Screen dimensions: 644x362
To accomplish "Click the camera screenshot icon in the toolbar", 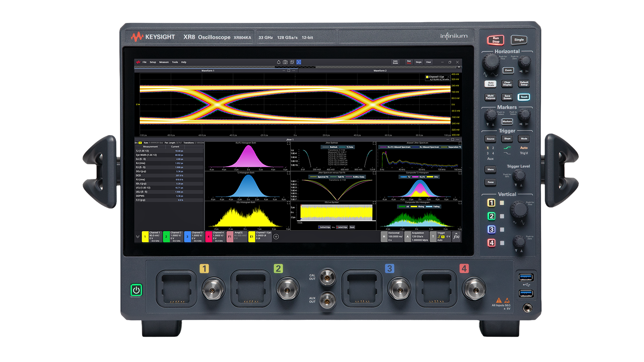I will 285,62.
